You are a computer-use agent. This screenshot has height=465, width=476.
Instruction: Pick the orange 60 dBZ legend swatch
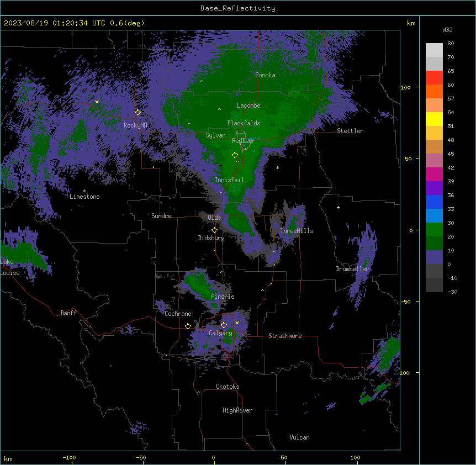point(434,91)
